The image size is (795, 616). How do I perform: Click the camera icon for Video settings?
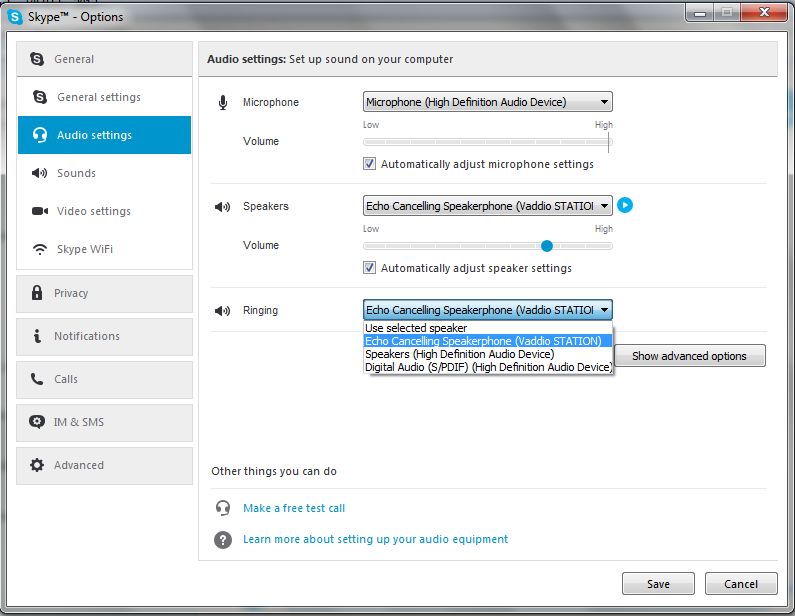coord(40,211)
